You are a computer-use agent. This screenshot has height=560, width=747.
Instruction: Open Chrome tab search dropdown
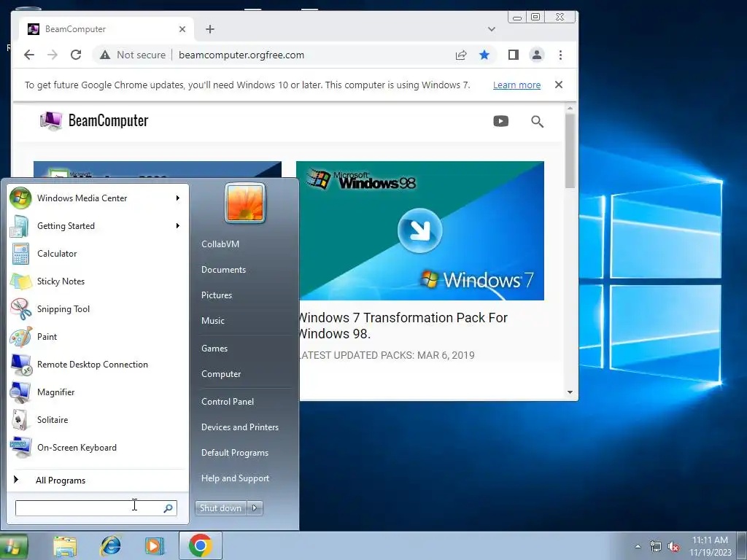click(492, 29)
